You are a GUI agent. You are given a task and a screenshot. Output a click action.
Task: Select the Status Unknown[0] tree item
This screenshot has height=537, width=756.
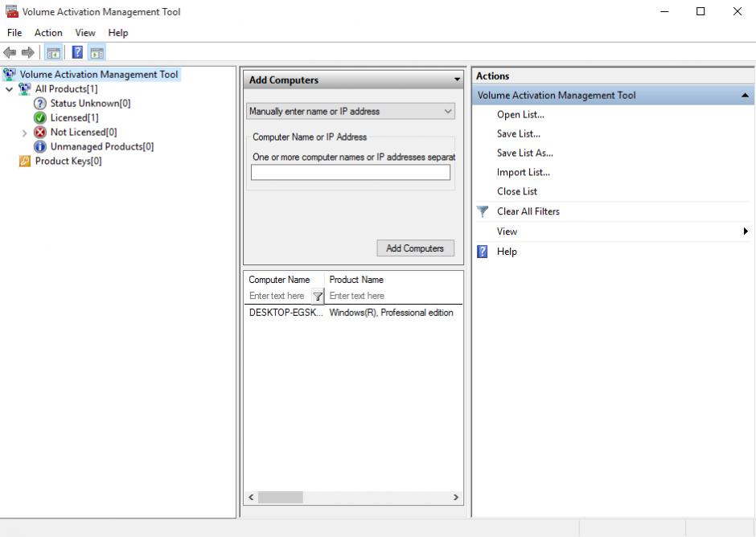pyautogui.click(x=91, y=103)
